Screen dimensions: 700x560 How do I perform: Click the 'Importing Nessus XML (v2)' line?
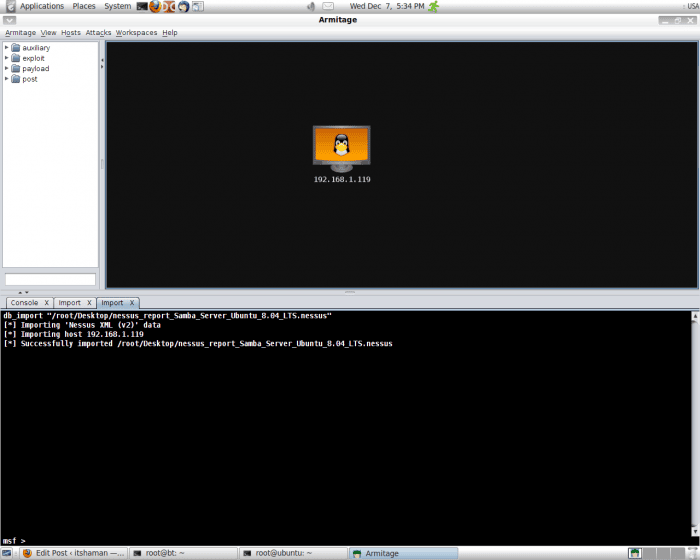click(x=82, y=325)
